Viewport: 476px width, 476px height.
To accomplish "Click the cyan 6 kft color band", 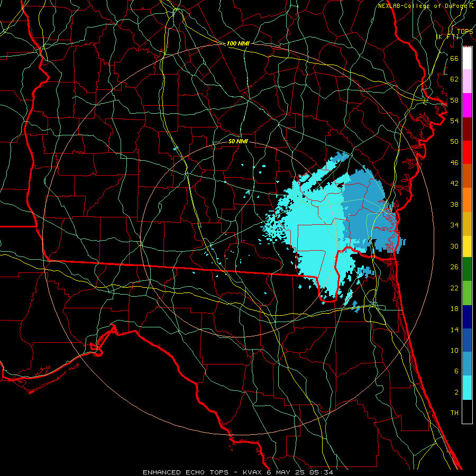I will click(x=467, y=388).
